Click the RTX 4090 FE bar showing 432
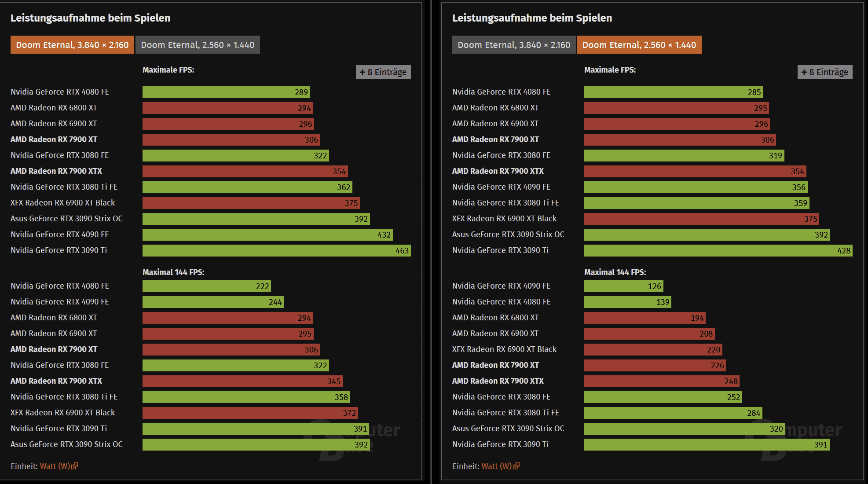This screenshot has height=484, width=868. [x=267, y=235]
